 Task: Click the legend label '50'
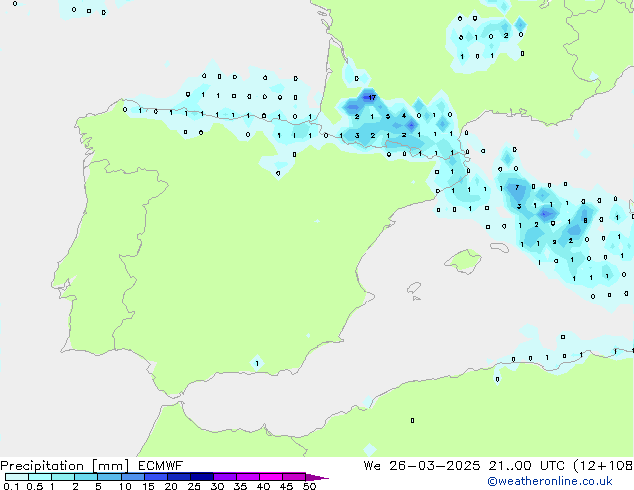coord(309,486)
